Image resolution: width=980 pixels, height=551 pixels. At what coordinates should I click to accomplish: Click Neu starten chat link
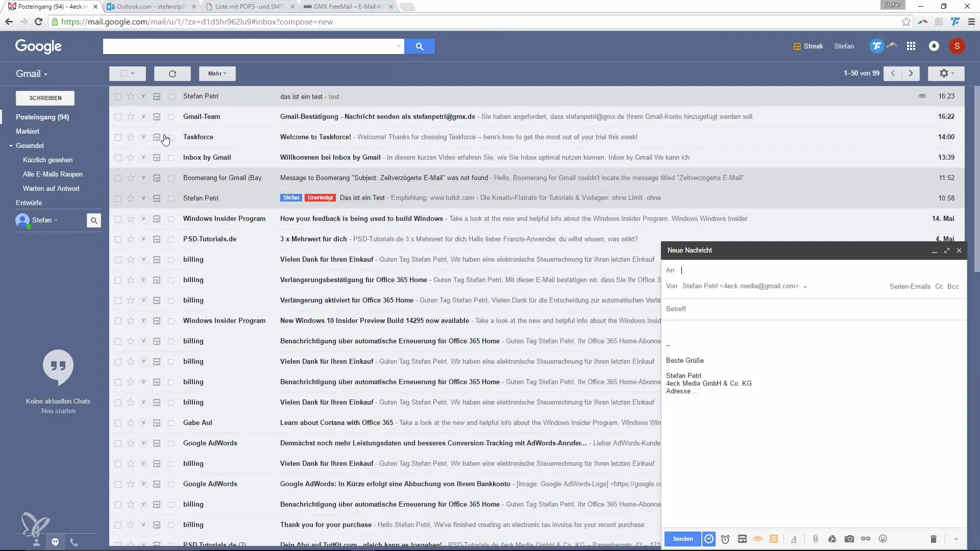pos(58,411)
